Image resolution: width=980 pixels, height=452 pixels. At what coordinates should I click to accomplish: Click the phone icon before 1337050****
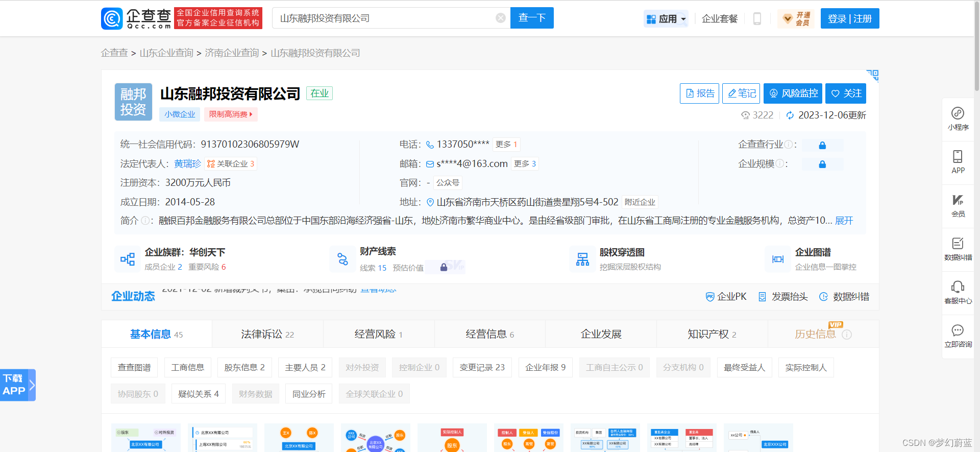pos(430,145)
